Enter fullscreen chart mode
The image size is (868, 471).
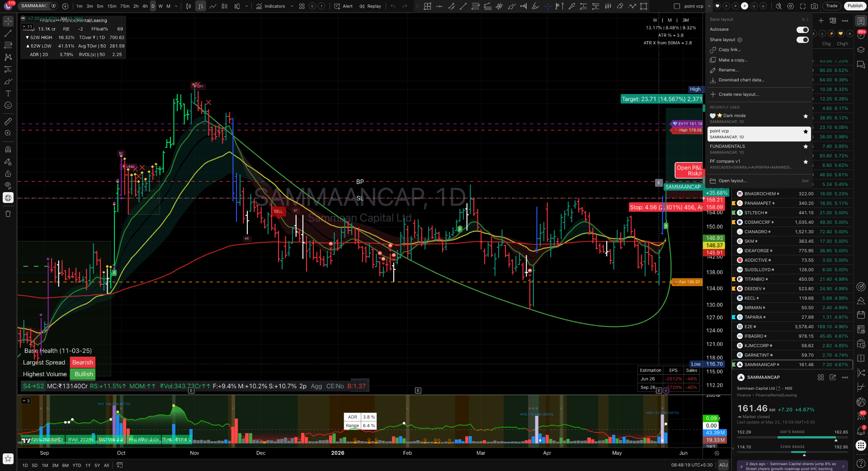point(802,6)
